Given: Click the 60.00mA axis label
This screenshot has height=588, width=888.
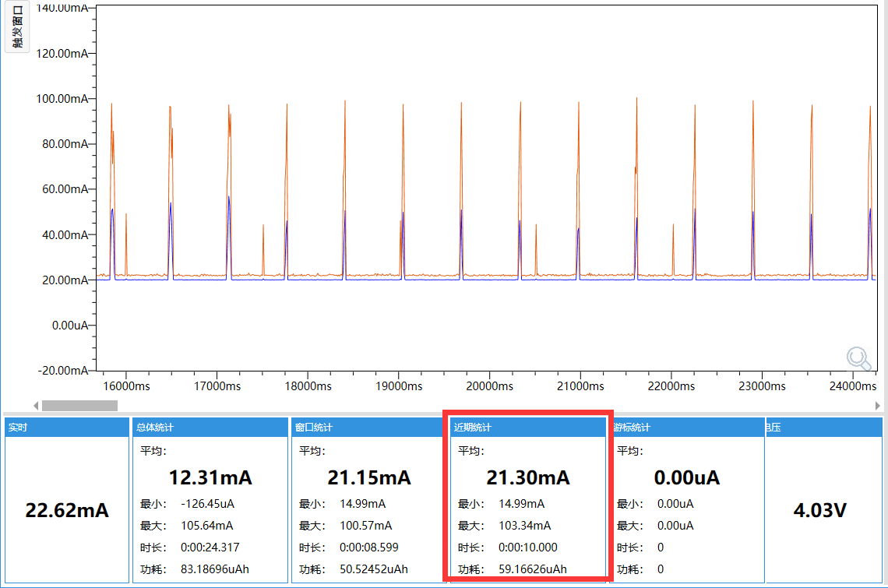Looking at the screenshot, I should tap(65, 189).
